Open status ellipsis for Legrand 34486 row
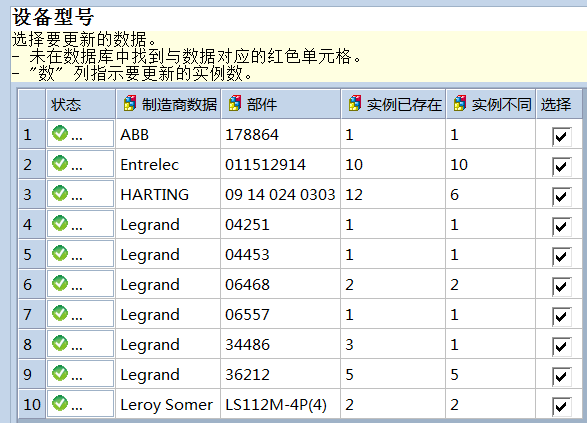Image resolution: width=587 pixels, height=423 pixels. tap(77, 347)
